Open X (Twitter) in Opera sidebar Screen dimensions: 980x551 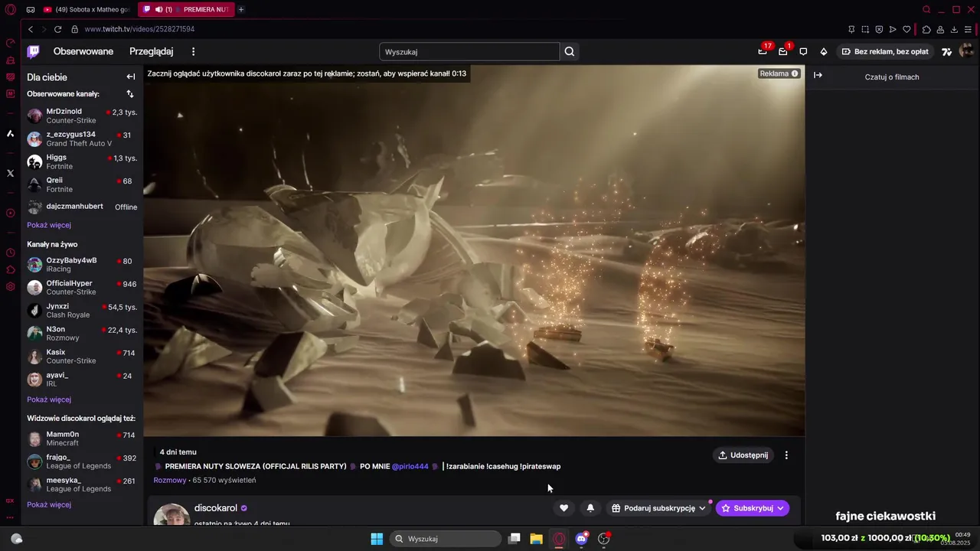(11, 173)
